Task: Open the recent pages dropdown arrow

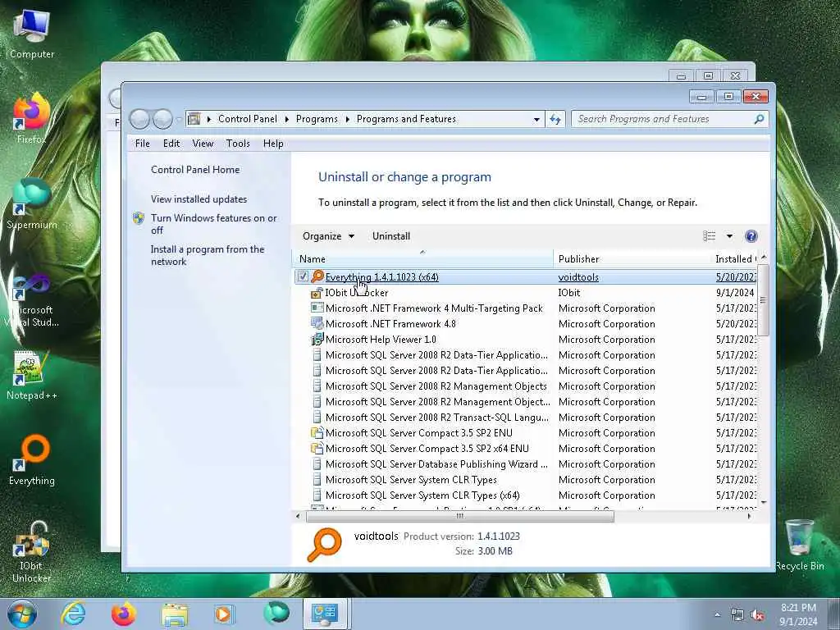Action: (178, 120)
